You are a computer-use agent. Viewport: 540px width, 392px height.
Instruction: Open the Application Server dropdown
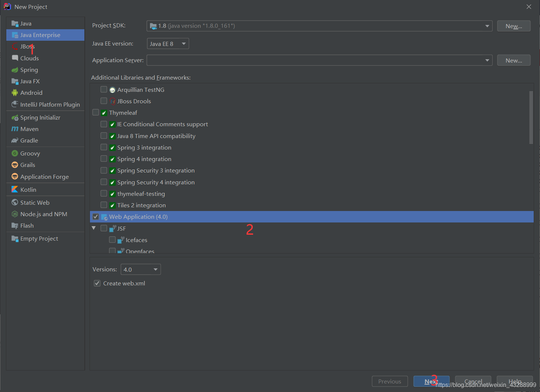point(319,60)
